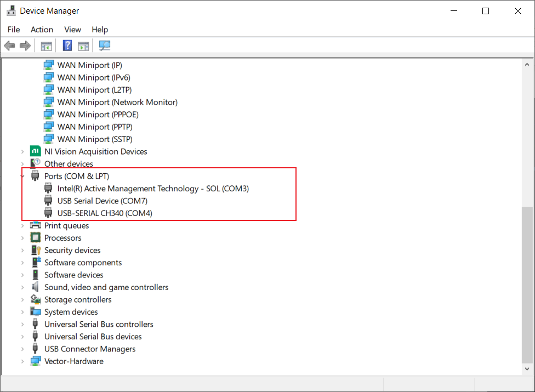Expand the Print queues node
535x392 pixels.
22,225
